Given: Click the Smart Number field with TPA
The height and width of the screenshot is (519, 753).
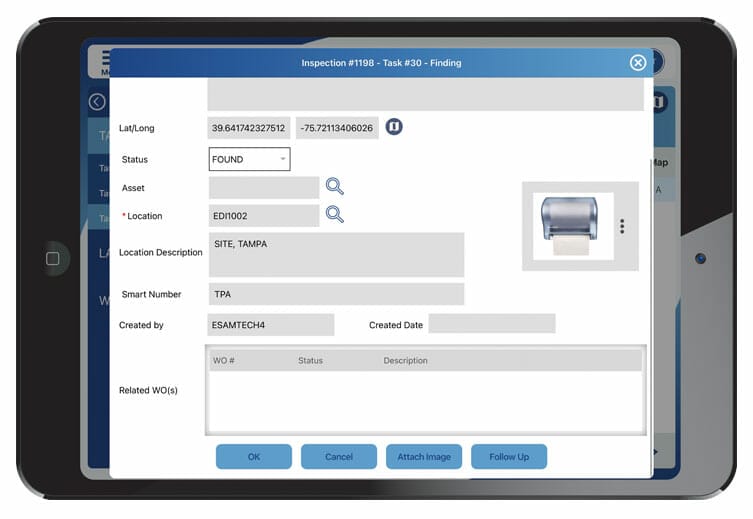Looking at the screenshot, I should [336, 294].
